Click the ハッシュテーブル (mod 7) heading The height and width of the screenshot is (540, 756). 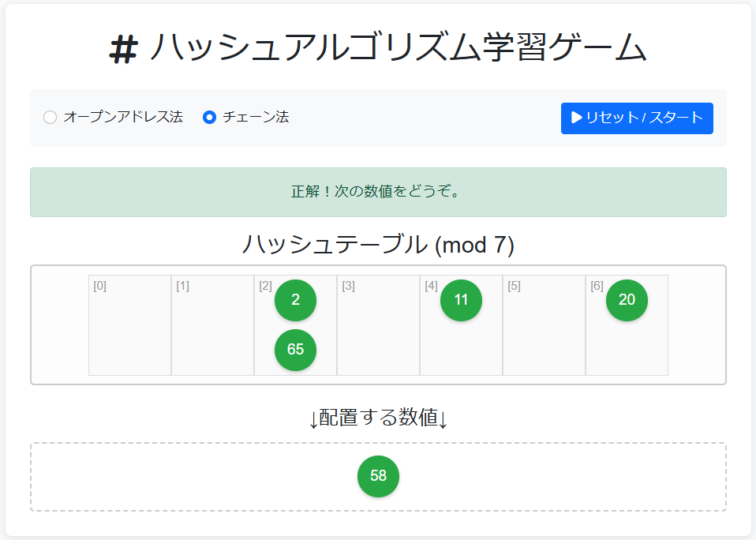[x=377, y=245]
